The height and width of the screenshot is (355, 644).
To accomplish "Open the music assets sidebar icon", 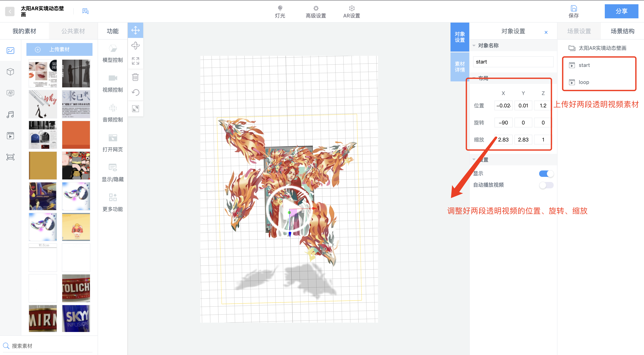I will pos(10,114).
